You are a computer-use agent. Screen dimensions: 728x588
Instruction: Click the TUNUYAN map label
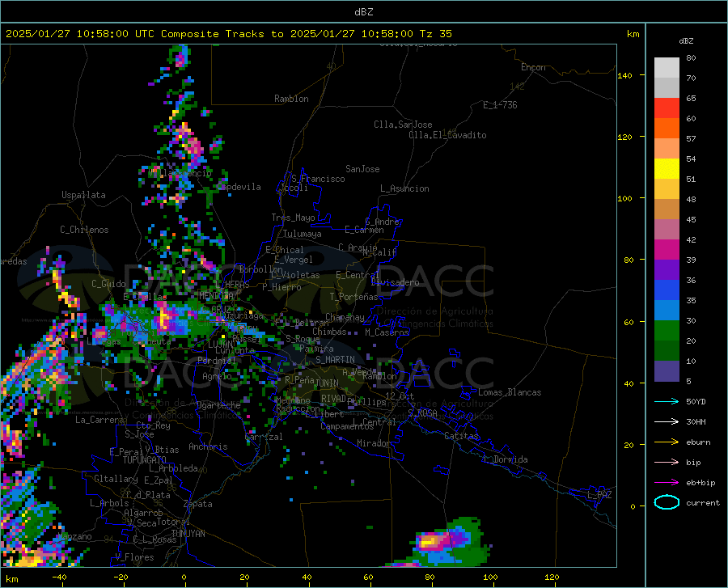[x=188, y=534]
